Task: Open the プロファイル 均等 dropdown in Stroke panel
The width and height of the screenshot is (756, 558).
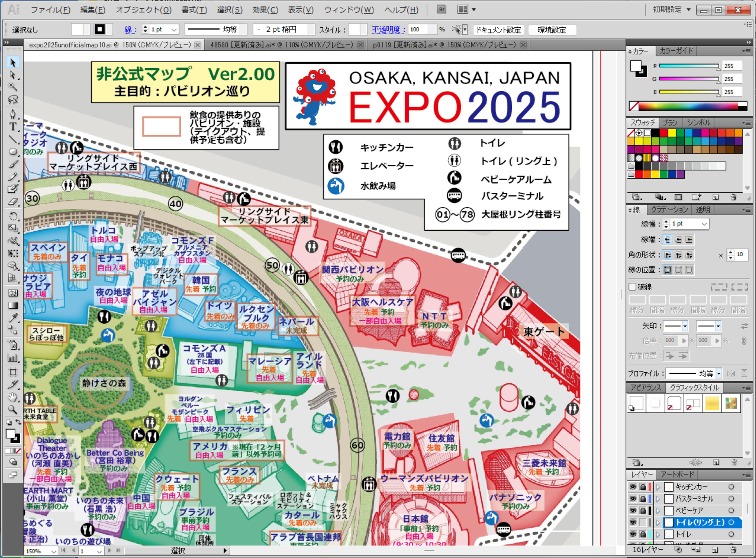Action: [719, 374]
